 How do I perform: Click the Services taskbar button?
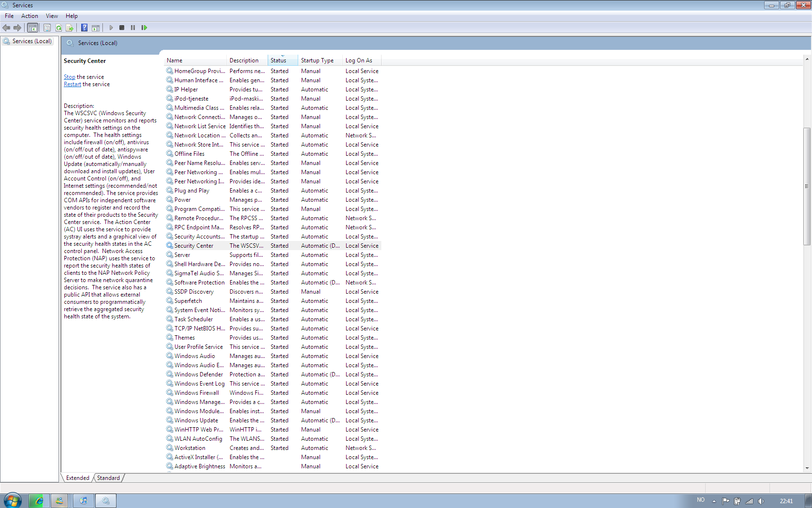(x=106, y=501)
